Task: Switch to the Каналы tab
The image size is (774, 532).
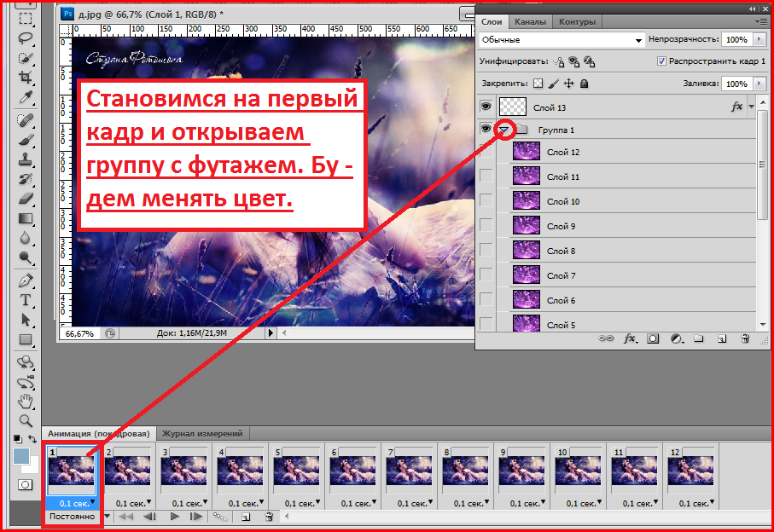Action: pyautogui.click(x=530, y=21)
